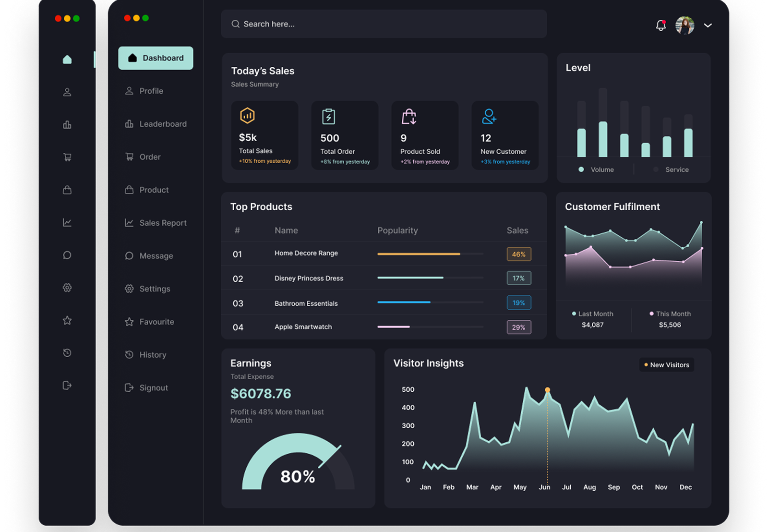This screenshot has height=532, width=768.
Task: Click the home icon in collapsed sidebar
Action: point(67,59)
